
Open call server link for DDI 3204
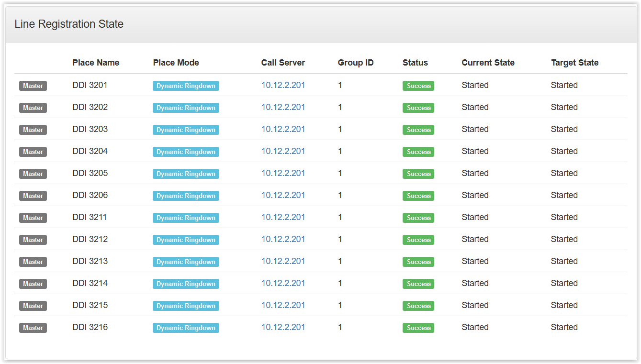point(283,151)
